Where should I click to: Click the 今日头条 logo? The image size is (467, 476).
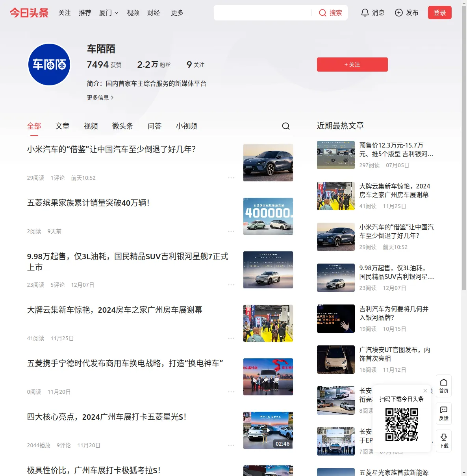pyautogui.click(x=29, y=13)
